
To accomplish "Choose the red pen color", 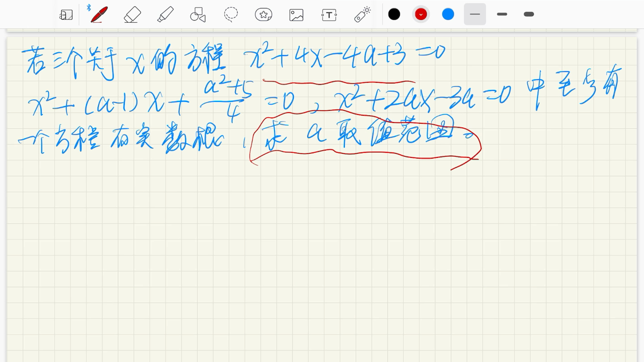I will [421, 14].
